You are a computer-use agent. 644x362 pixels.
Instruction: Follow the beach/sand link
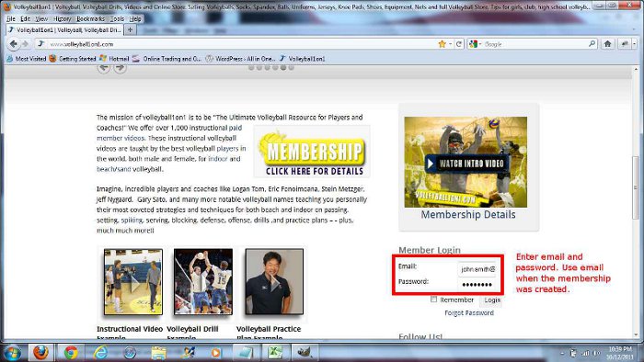(114, 169)
